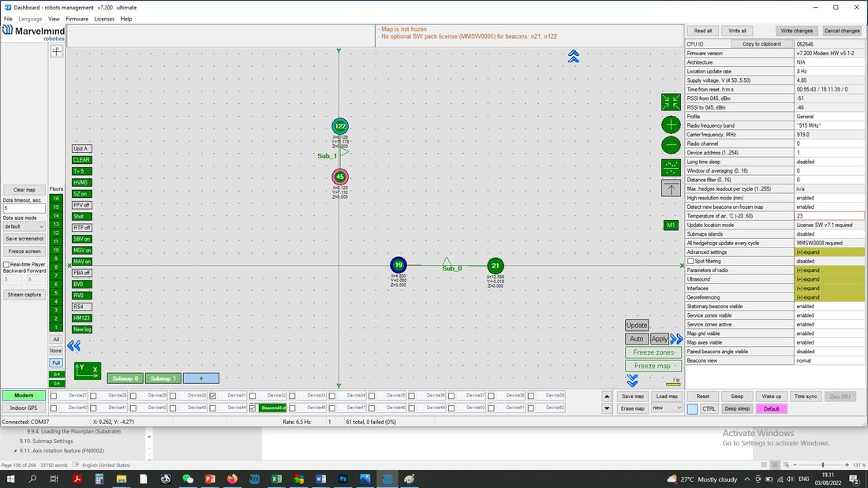This screenshot has height=488, width=868.
Task: Uncheck the Device31 checkbox
Action: click(x=212, y=396)
